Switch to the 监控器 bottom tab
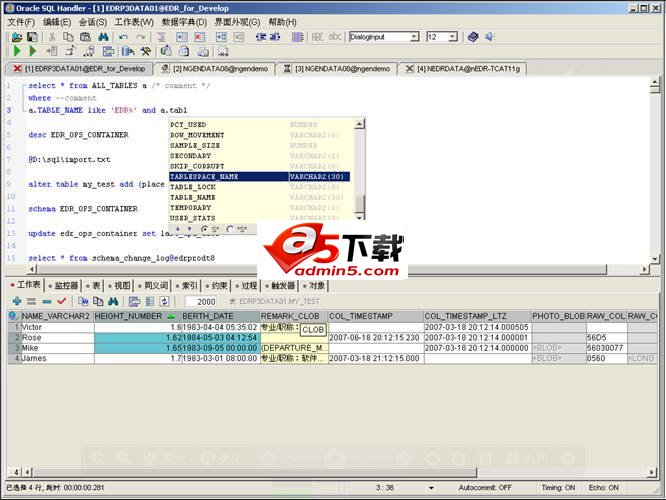Screen dimensions: 666x500 (x=63, y=285)
